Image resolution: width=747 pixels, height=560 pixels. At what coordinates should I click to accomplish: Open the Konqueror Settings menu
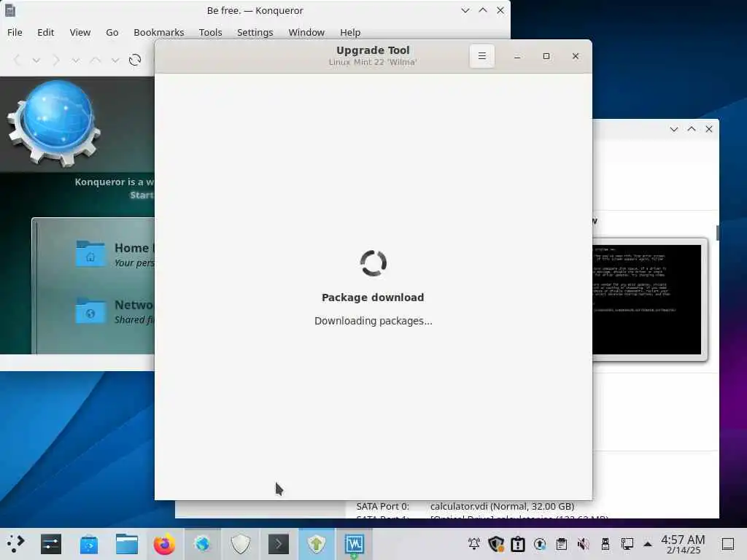(x=255, y=32)
